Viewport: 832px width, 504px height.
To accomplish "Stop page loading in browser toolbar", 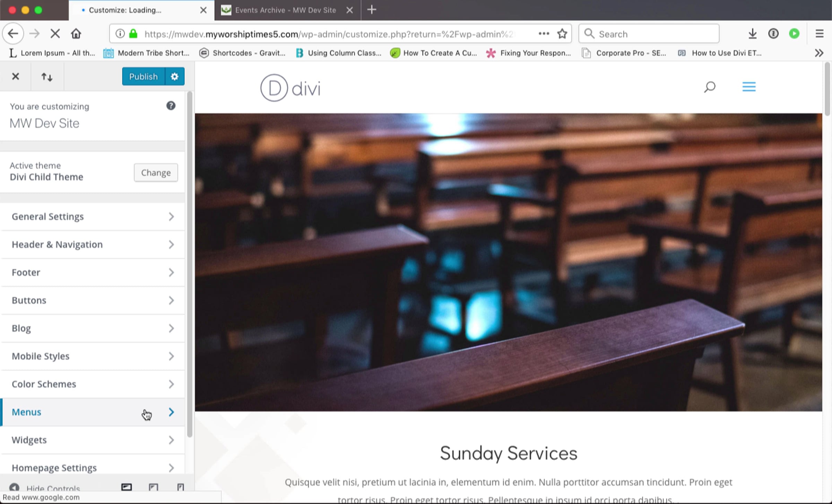I will coord(55,34).
